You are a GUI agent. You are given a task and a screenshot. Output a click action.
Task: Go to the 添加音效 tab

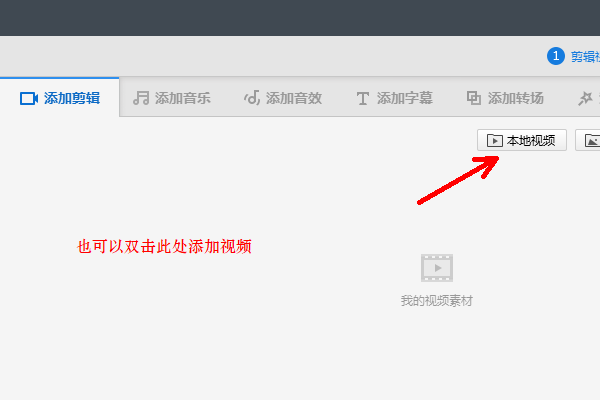pos(283,98)
